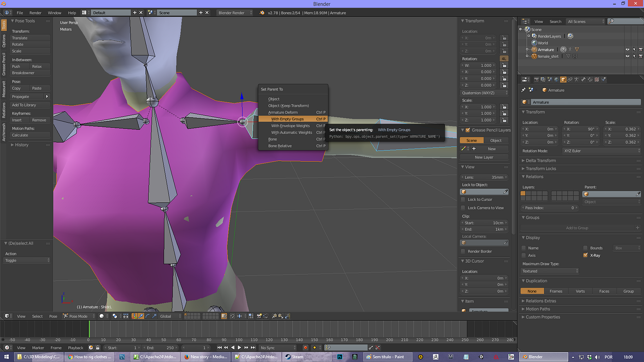
Task: Click the Lens 35mm slider in View panel
Action: [484, 177]
